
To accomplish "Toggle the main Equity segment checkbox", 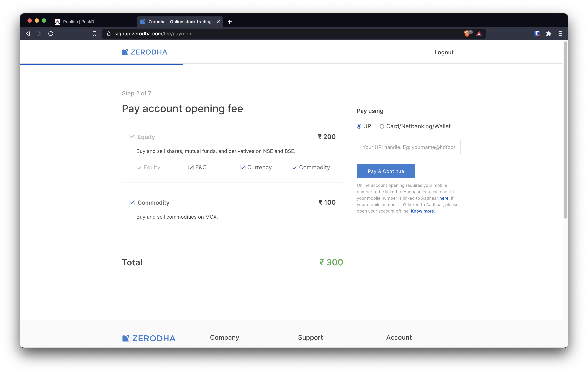I will point(132,136).
